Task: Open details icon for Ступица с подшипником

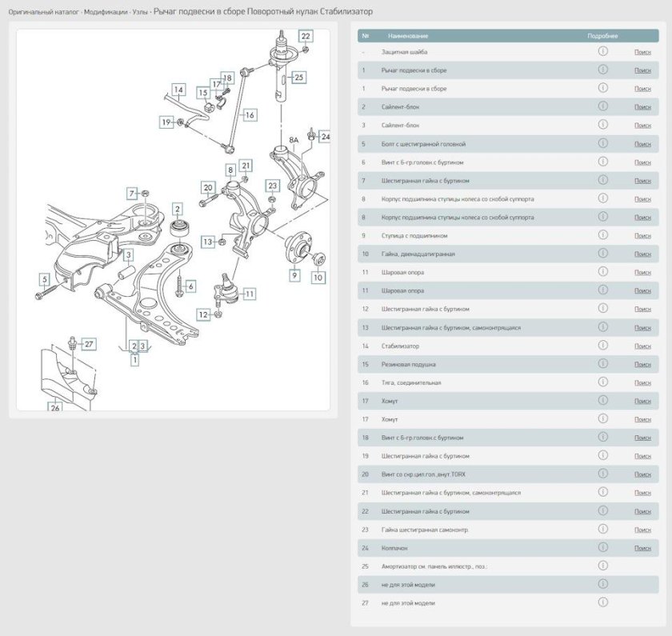Action: [602, 235]
